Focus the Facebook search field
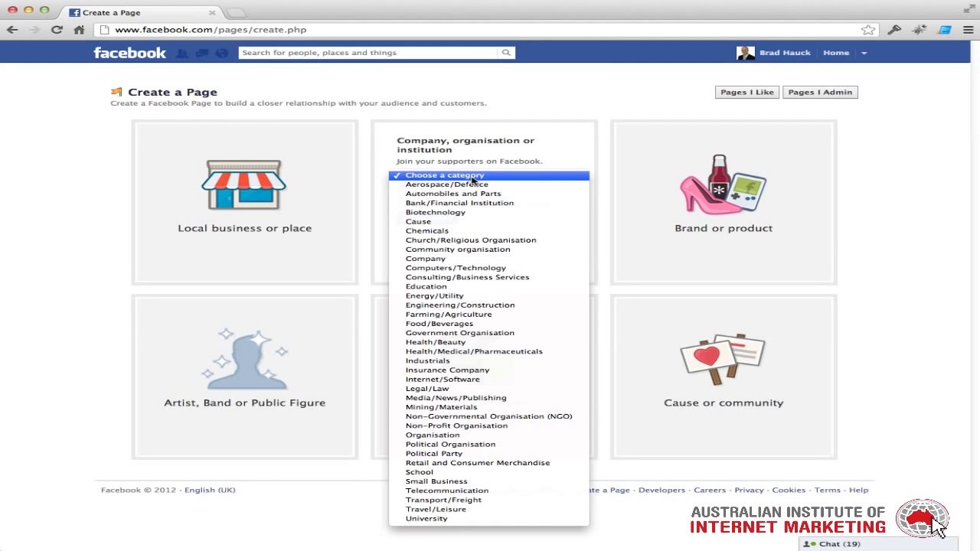The width and height of the screenshot is (980, 551). (x=369, y=53)
